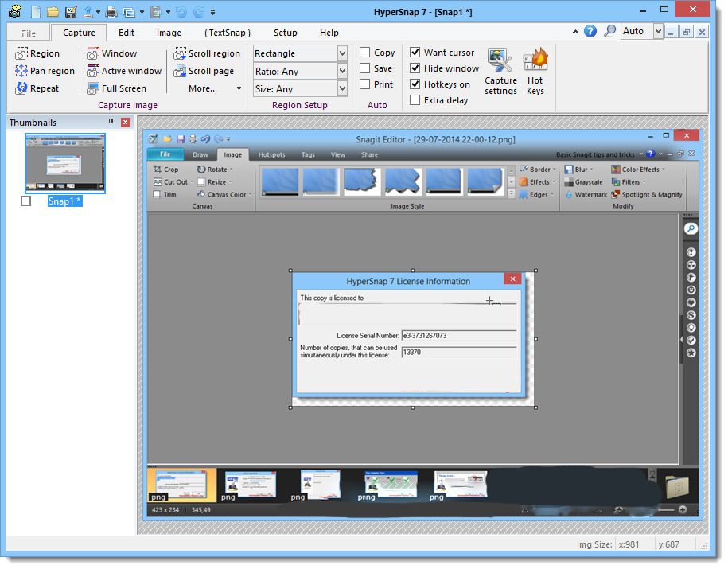This screenshot has width=728, height=569.
Task: Click the Capture Image group label
Action: pos(127,105)
